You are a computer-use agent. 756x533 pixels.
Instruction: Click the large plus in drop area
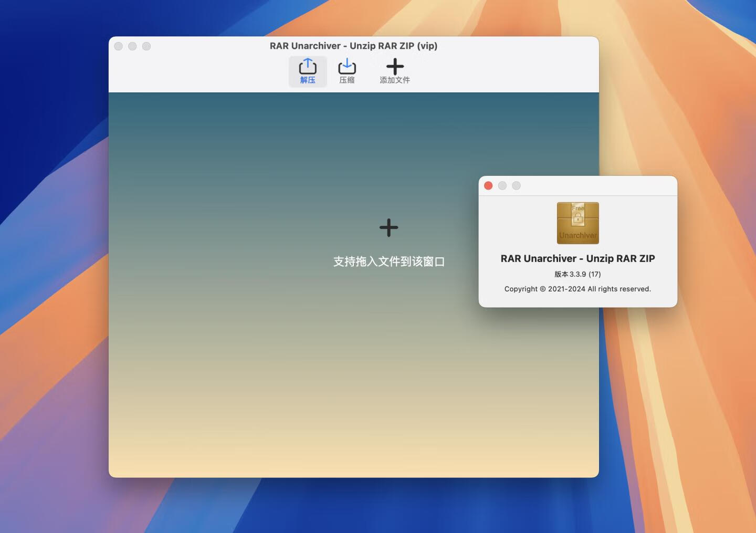point(388,227)
